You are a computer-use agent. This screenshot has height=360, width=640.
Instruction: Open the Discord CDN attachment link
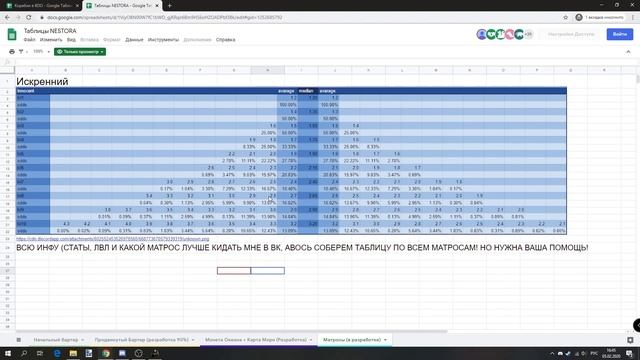click(113, 239)
